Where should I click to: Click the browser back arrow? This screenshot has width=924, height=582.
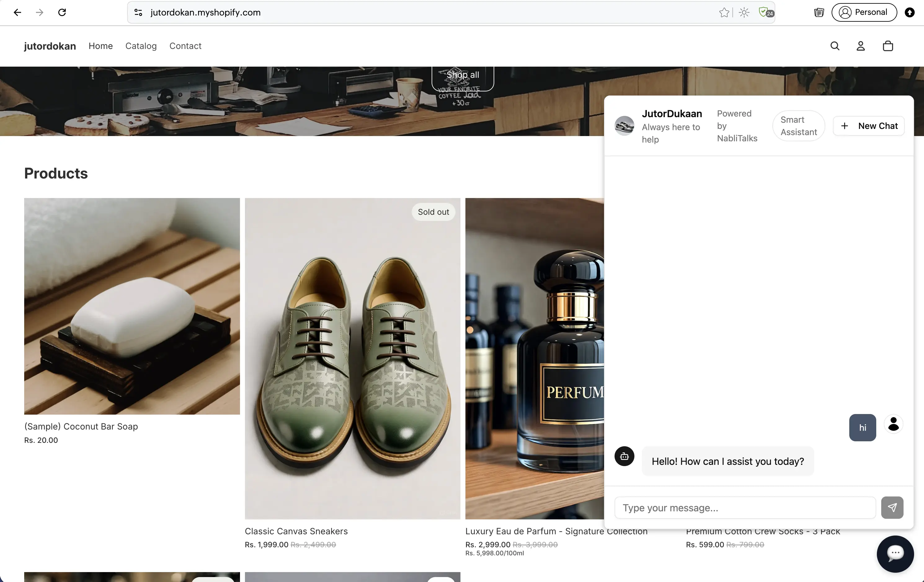(17, 12)
